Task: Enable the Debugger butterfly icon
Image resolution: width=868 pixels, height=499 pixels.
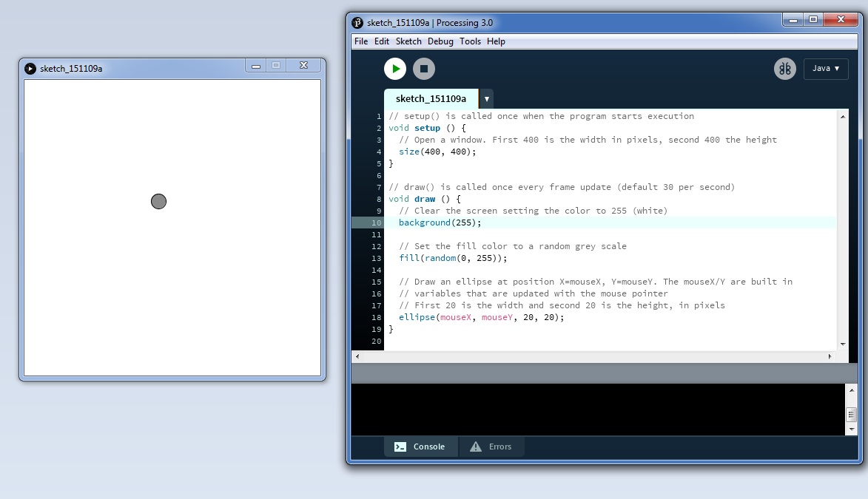Action: (785, 69)
